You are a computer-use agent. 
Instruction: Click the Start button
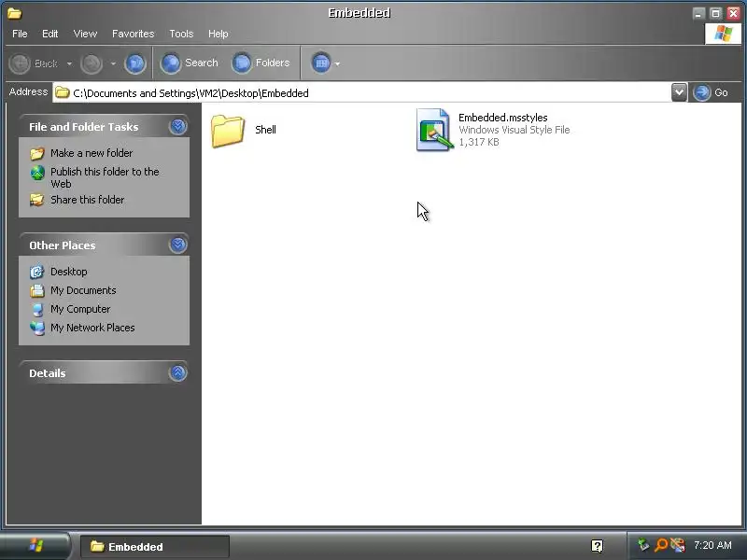pyautogui.click(x=35, y=546)
